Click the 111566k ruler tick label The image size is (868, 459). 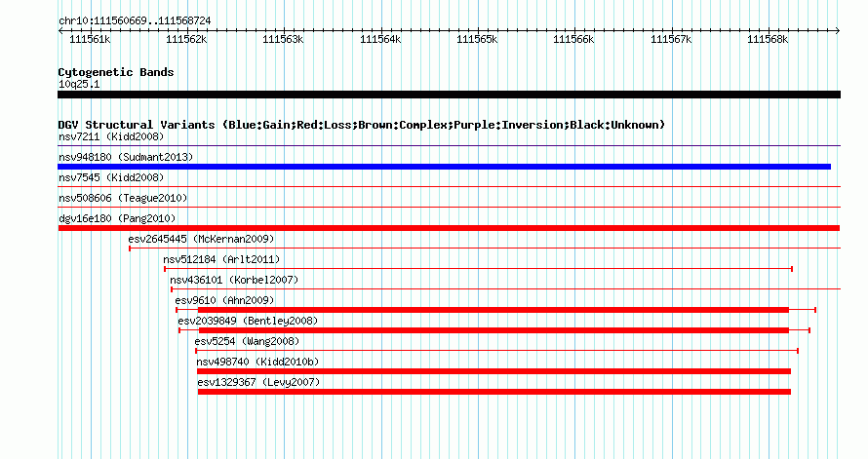573,39
